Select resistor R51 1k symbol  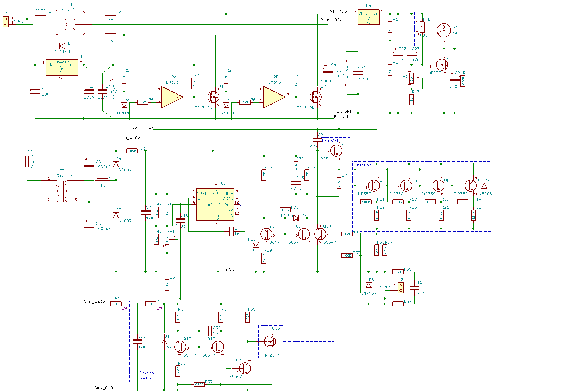(116, 304)
